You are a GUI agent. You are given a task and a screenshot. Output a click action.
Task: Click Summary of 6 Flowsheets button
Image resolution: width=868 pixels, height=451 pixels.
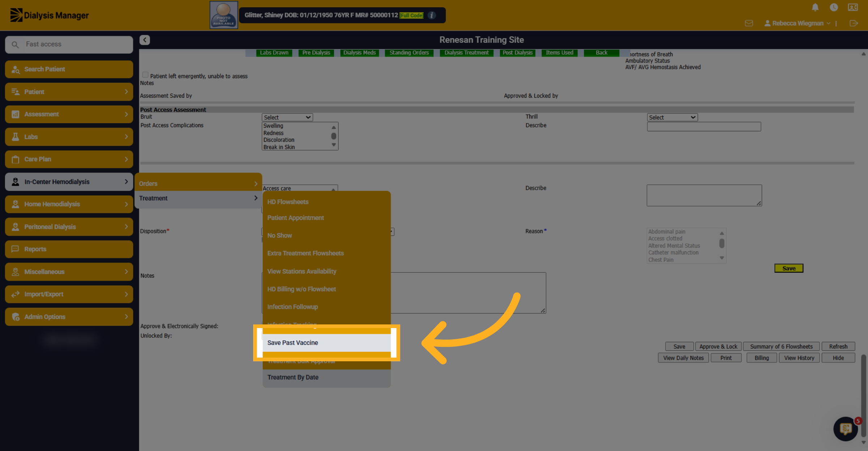(781, 346)
